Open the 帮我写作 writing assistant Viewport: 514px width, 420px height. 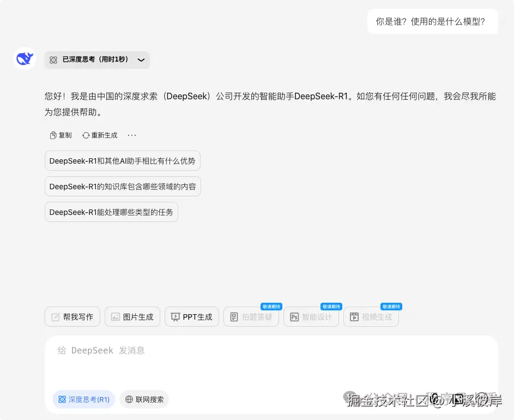point(72,316)
